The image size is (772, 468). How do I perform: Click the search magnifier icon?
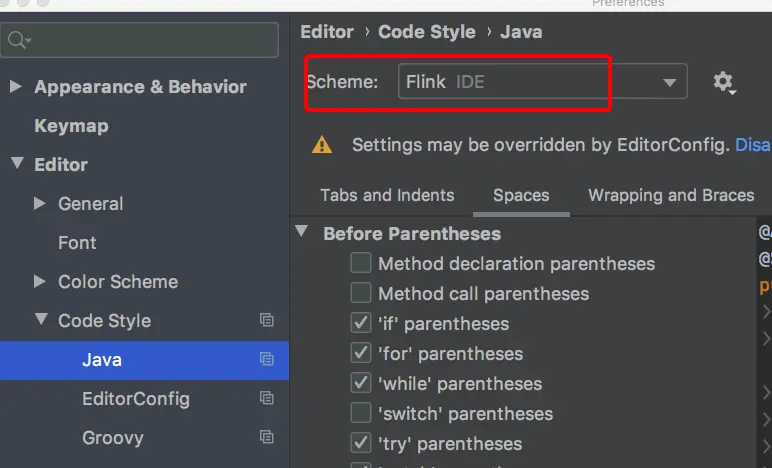pos(17,40)
